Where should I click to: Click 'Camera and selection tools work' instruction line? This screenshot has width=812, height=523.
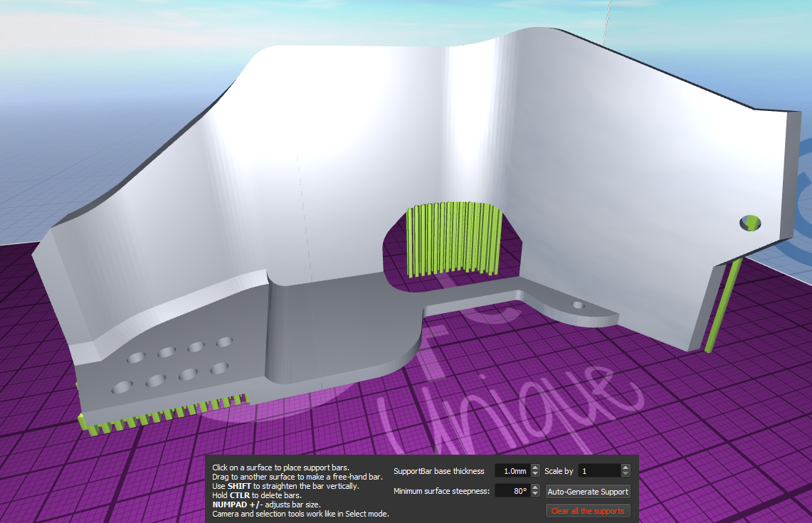coord(300,514)
